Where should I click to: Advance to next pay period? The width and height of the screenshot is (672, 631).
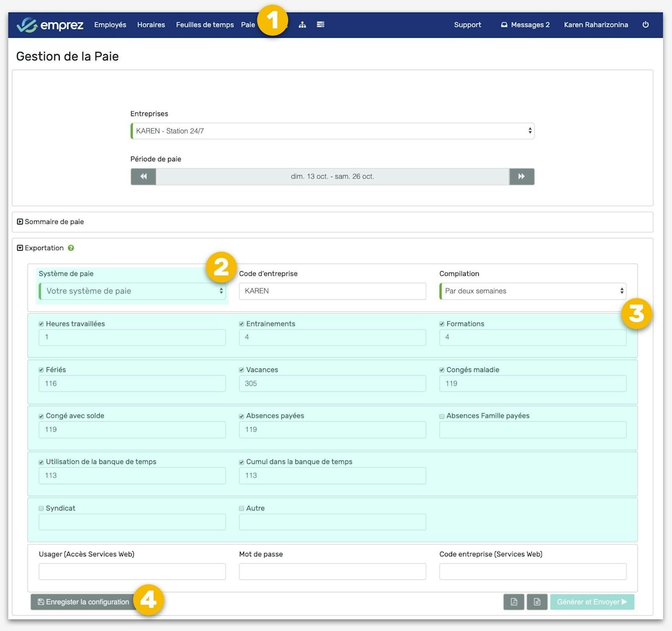pyautogui.click(x=521, y=177)
